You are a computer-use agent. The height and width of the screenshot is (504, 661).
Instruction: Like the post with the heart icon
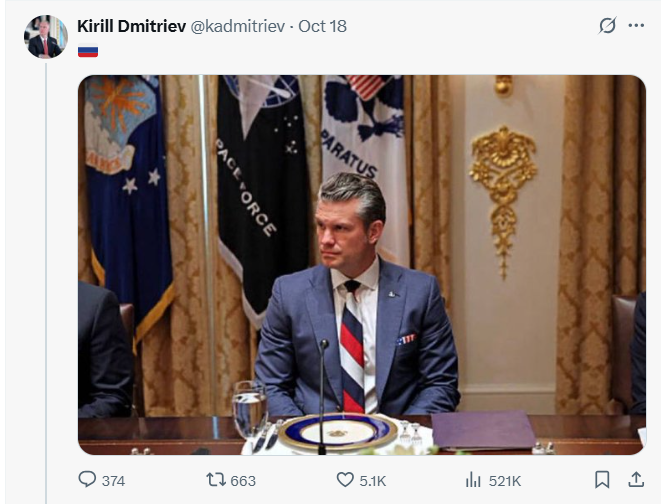coord(344,480)
